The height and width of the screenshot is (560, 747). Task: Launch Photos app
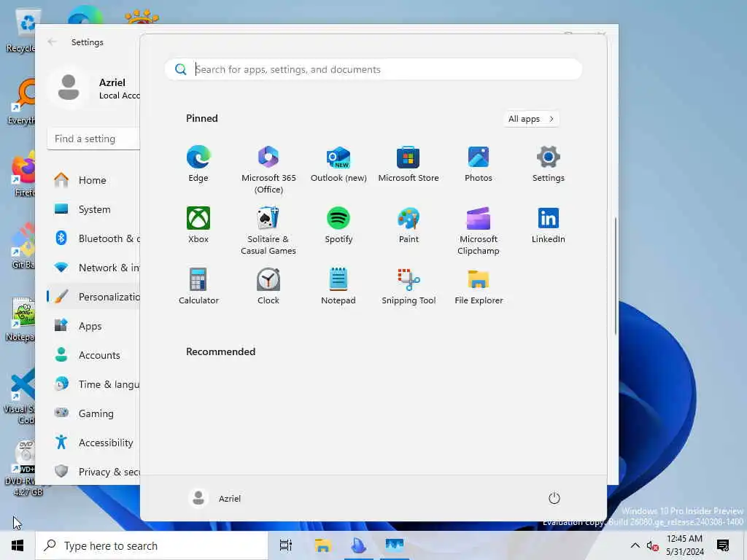point(479,164)
